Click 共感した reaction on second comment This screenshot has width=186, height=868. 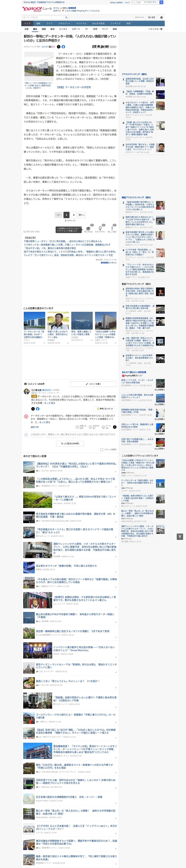[x=81, y=427]
